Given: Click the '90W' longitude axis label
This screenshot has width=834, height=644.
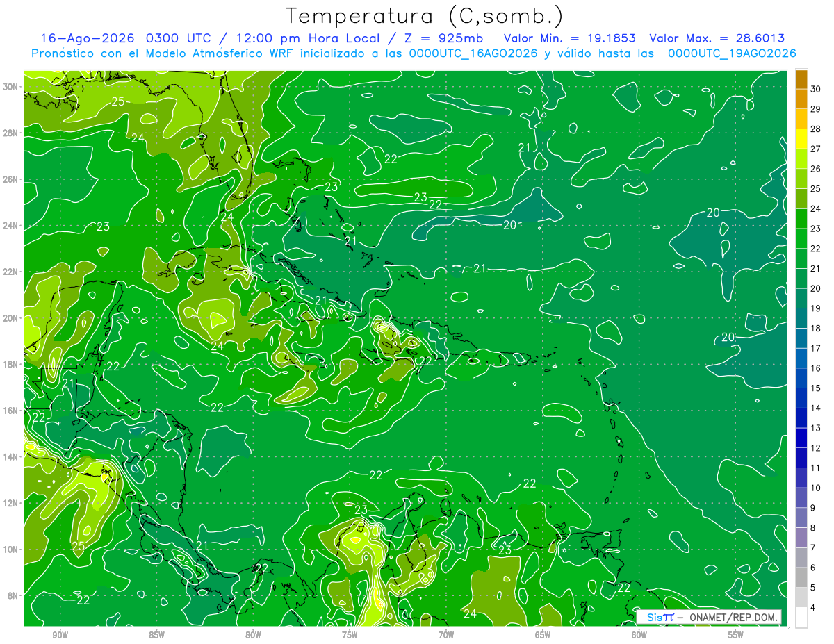Looking at the screenshot, I should (60, 636).
